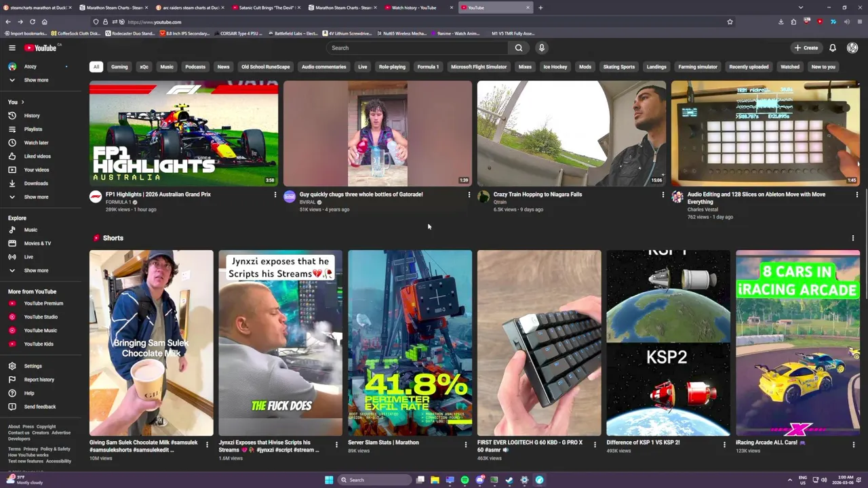The width and height of the screenshot is (868, 488).
Task: Select the Formula 1 filter chip
Action: (x=428, y=66)
